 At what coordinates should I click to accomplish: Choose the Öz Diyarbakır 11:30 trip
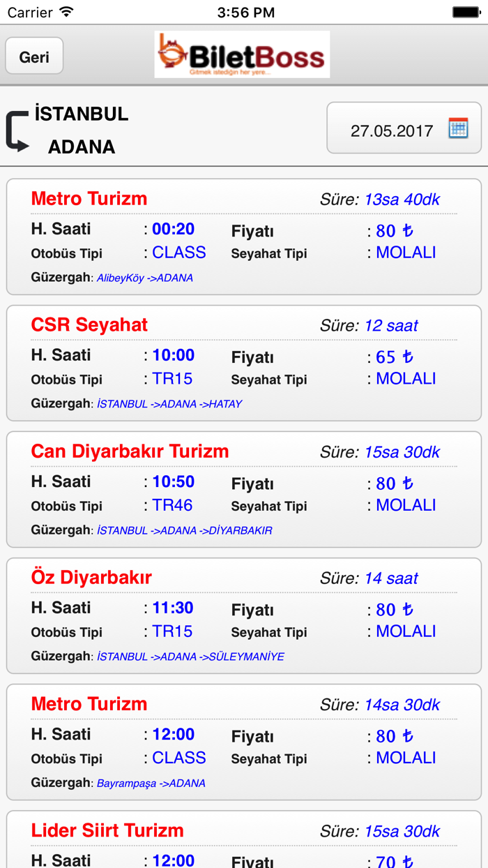coord(243,615)
